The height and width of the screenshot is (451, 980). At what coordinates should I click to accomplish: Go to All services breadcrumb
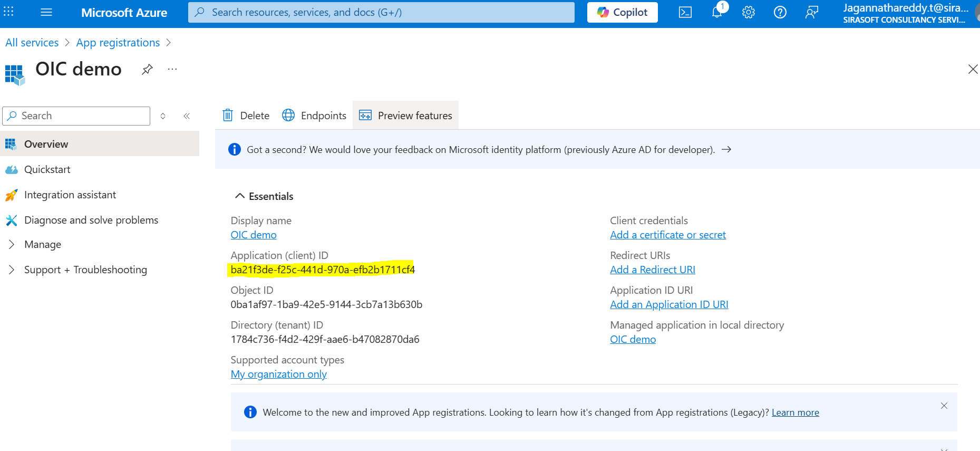click(32, 42)
